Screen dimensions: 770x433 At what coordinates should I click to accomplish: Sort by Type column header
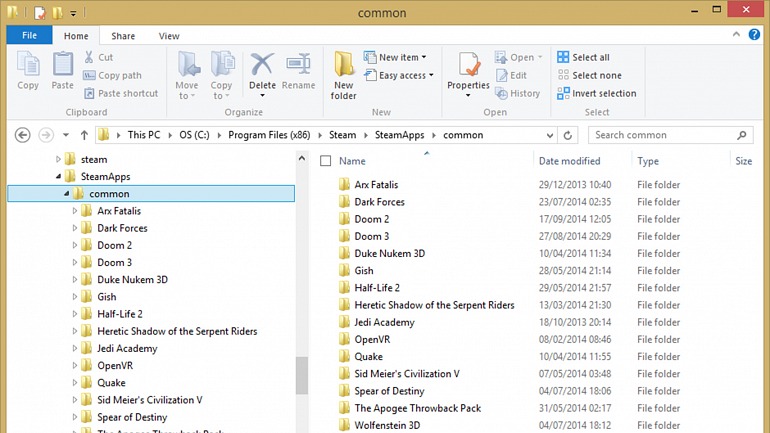coord(648,161)
